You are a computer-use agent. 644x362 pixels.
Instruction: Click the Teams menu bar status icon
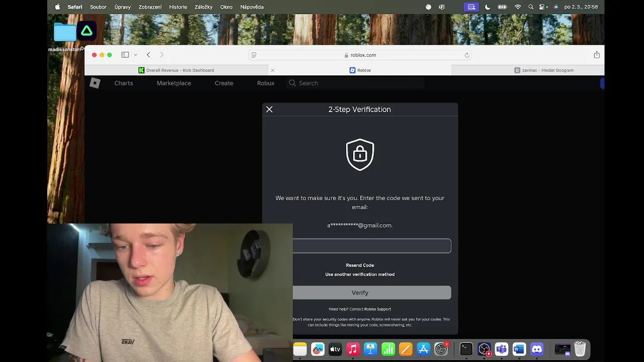442,7
